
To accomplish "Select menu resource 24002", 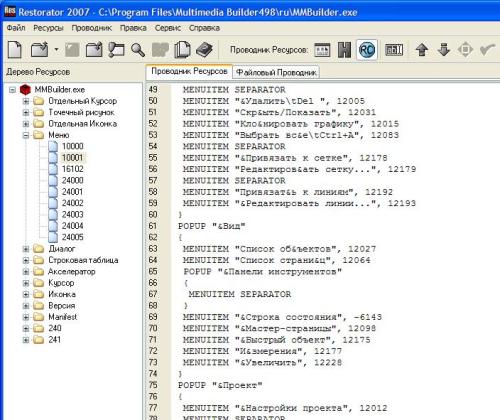I will [x=72, y=203].
